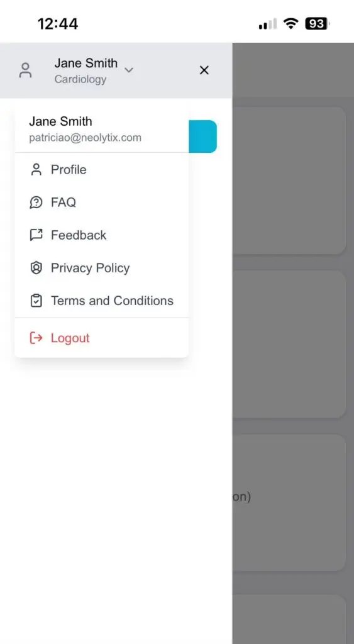This screenshot has height=644, width=354.
Task: Select Feedback from the account menu
Action: [x=102, y=235]
